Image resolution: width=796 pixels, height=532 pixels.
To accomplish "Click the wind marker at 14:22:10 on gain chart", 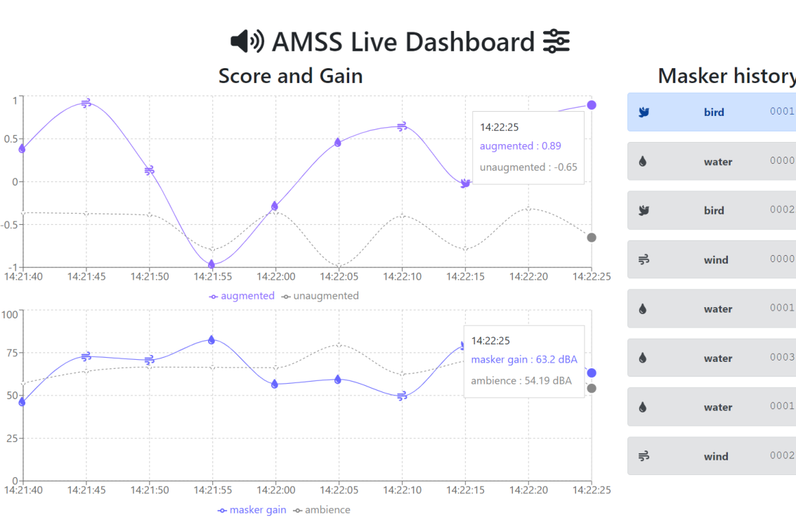I will point(402,396).
